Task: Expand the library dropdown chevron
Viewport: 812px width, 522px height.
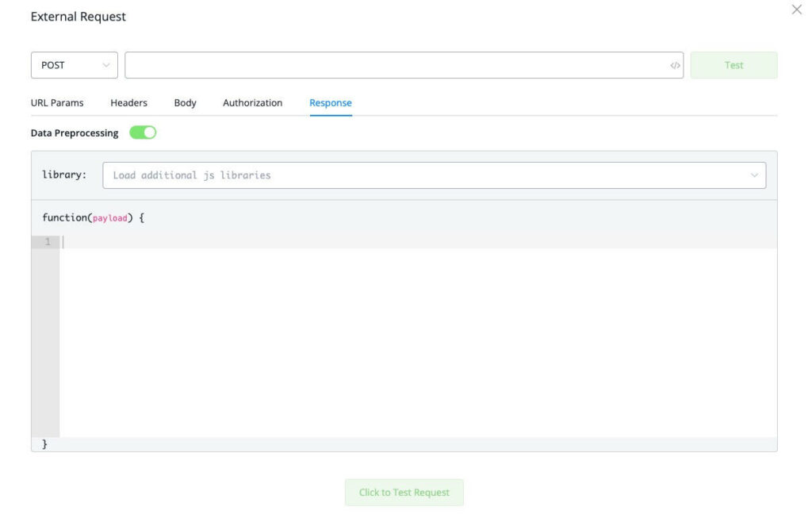Action: 754,175
